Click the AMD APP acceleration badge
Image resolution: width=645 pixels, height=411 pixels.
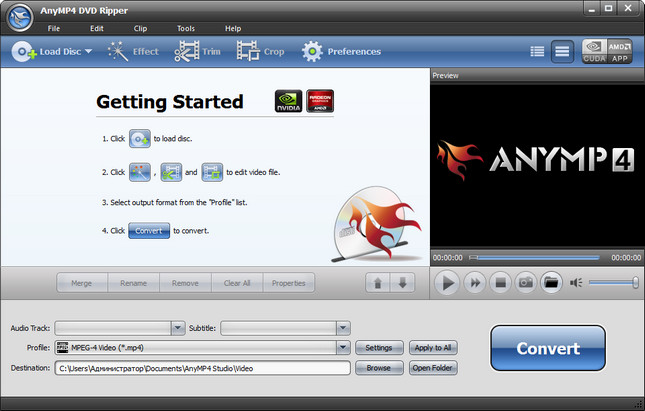(x=619, y=51)
